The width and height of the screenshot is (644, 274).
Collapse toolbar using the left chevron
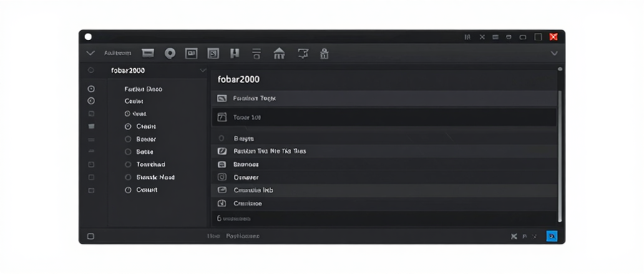tap(90, 53)
